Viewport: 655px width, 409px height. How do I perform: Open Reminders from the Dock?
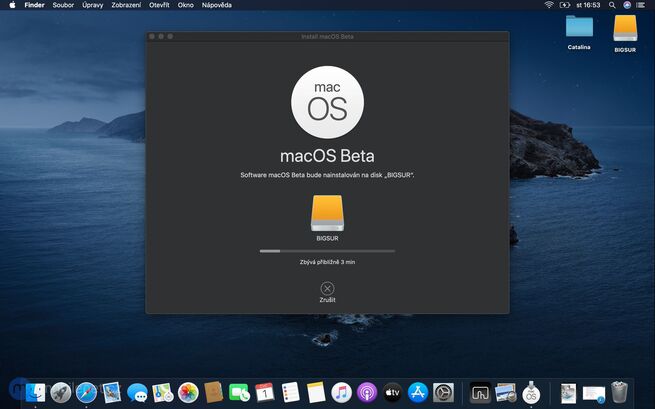(x=290, y=393)
